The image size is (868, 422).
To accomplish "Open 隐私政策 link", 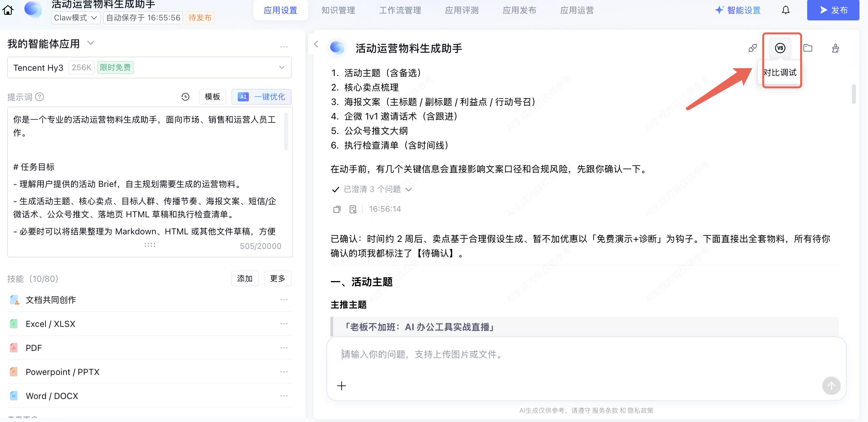I will point(640,410).
